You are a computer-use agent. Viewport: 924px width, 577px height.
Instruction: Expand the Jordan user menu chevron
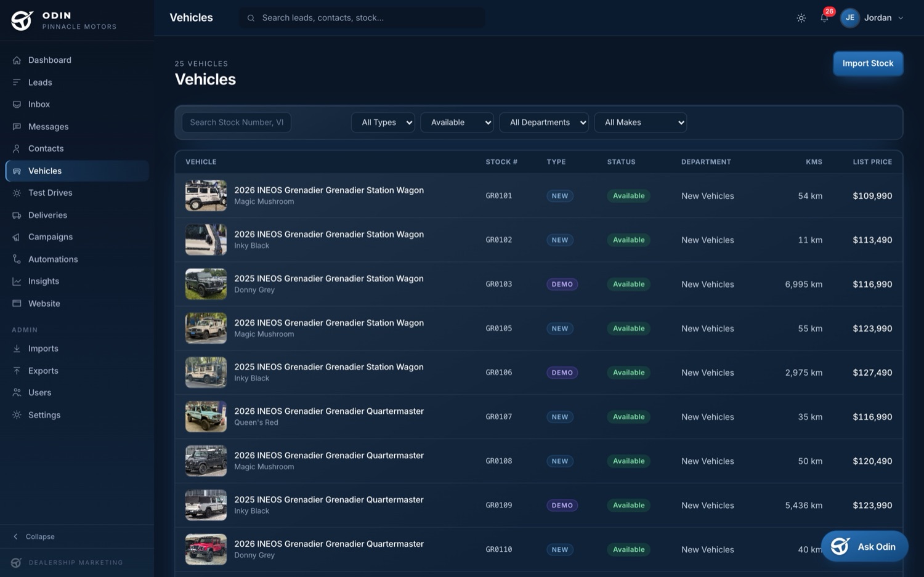coord(901,18)
